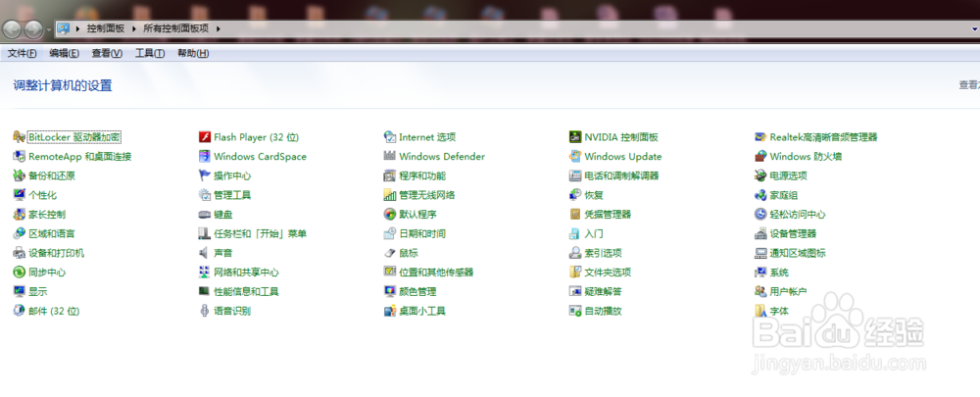Open BitLocker 驱动器加密 icon
This screenshot has height=397, width=980.
(x=19, y=137)
